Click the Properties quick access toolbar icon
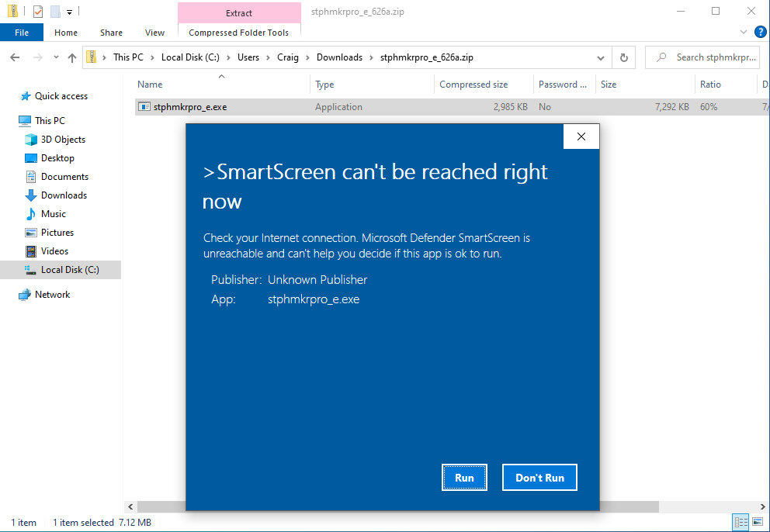The width and height of the screenshot is (770, 532). (37, 12)
